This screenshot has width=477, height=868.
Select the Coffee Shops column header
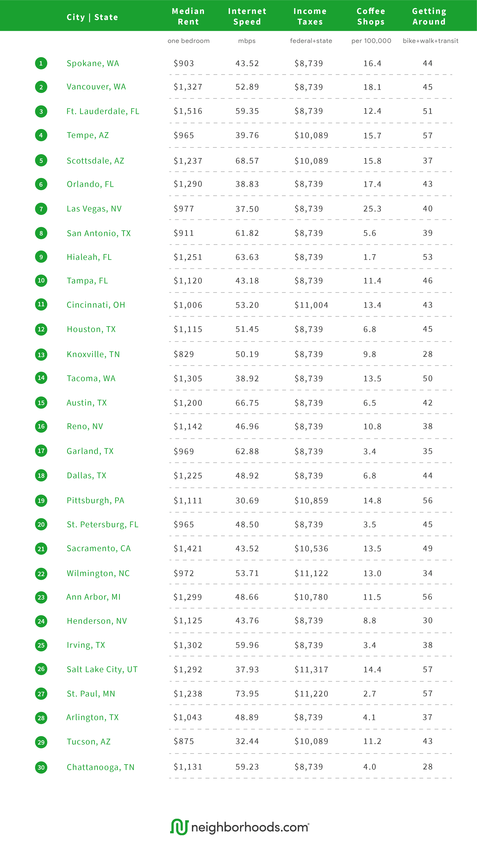[371, 16]
